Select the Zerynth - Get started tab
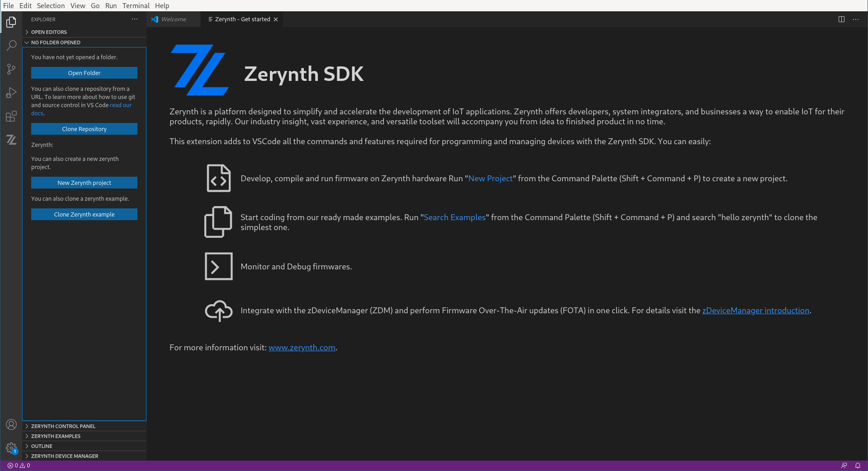868x471 pixels. [242, 19]
